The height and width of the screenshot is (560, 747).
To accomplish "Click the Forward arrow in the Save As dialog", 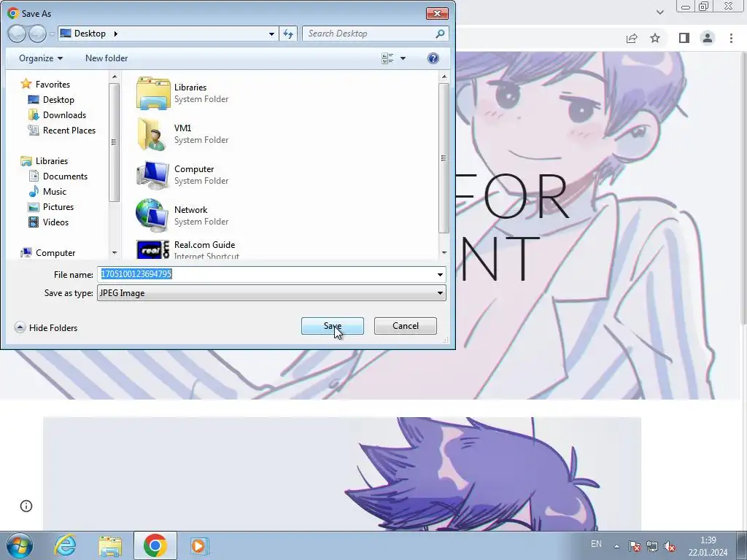I will pyautogui.click(x=38, y=34).
